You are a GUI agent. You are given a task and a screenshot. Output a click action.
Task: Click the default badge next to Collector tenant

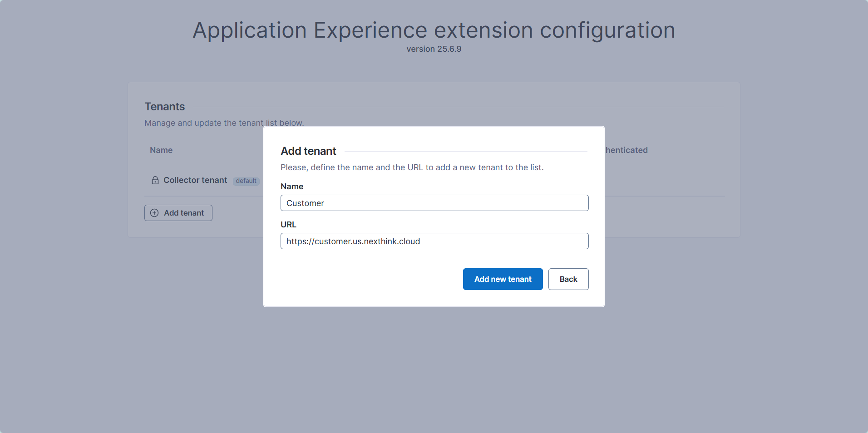click(246, 181)
